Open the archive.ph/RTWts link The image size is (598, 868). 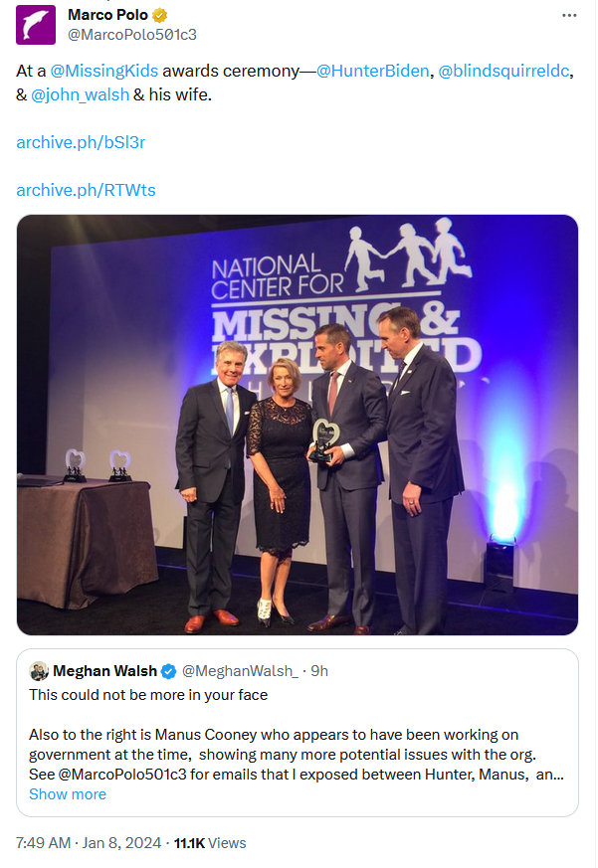click(x=86, y=190)
